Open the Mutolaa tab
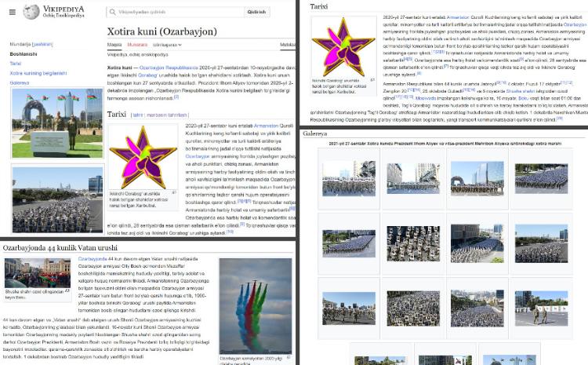 point(288,45)
